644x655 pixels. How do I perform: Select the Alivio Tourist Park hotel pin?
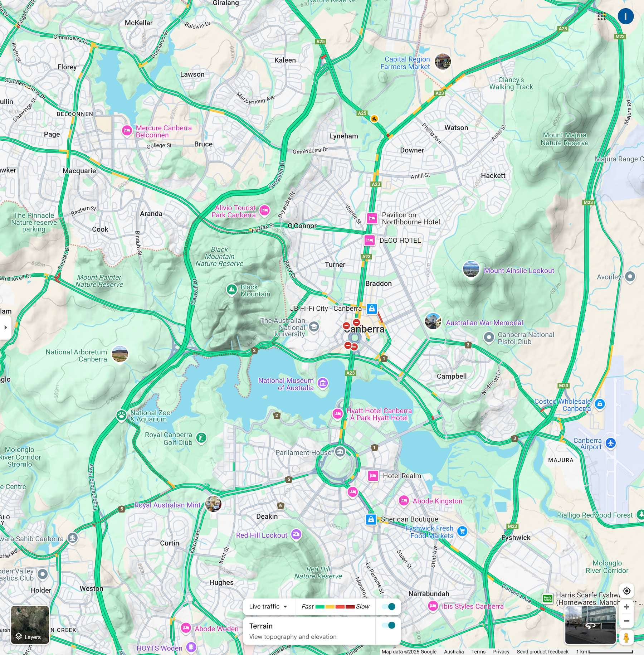point(264,210)
